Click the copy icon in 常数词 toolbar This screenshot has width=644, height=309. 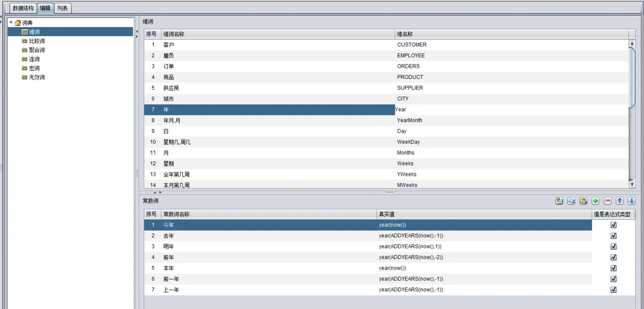(571, 201)
